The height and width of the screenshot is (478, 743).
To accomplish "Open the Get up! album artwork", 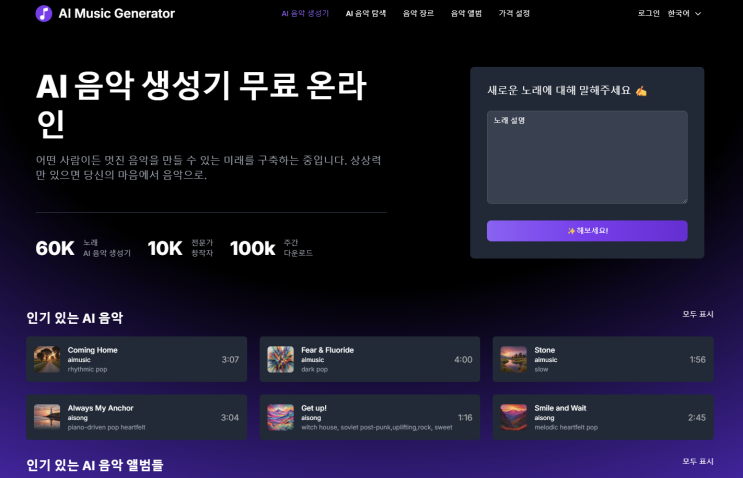I will [281, 417].
